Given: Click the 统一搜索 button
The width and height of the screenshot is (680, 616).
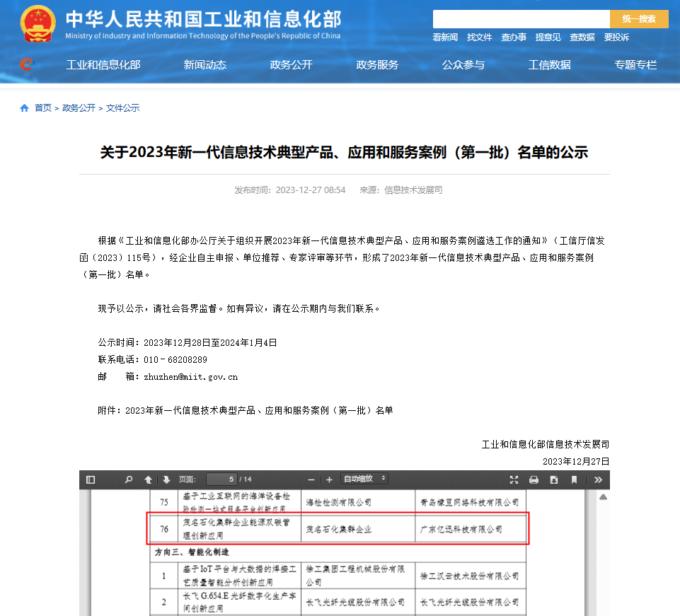Looking at the screenshot, I should pyautogui.click(x=639, y=19).
